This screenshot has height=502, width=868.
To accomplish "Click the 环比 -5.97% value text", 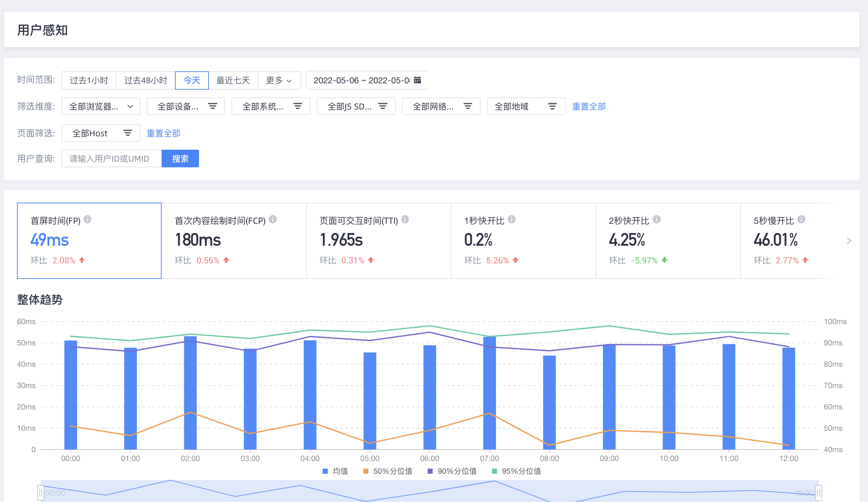I will 644,261.
